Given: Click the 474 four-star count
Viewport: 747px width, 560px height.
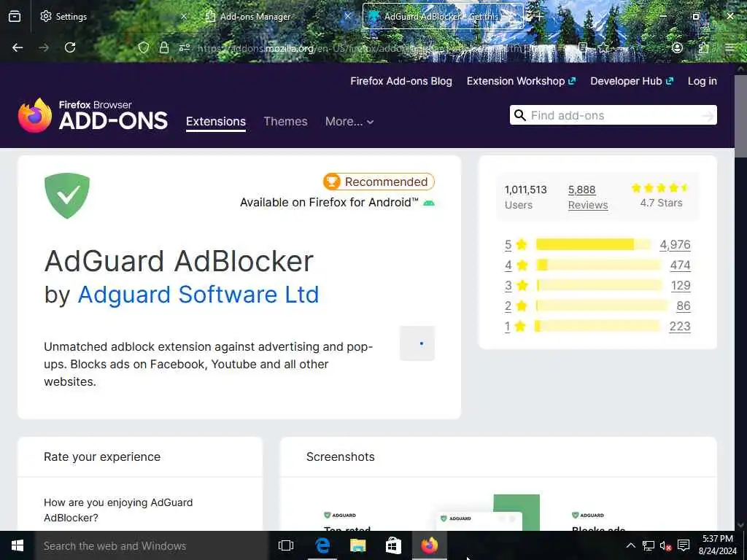Looking at the screenshot, I should pos(680,265).
